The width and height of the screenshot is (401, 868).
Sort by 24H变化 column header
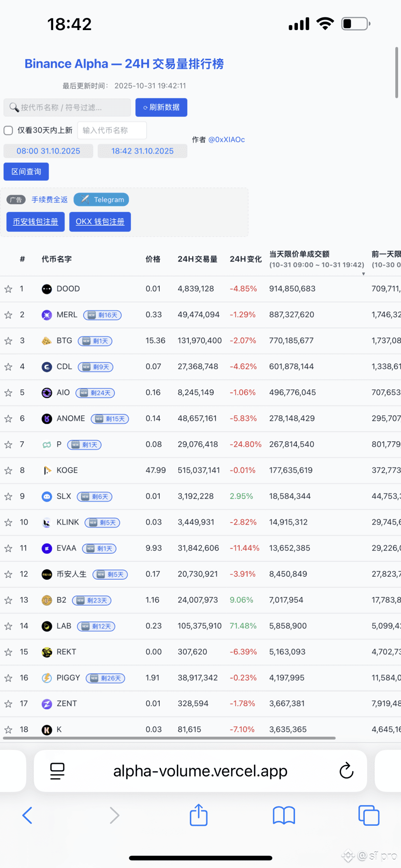pos(246,259)
